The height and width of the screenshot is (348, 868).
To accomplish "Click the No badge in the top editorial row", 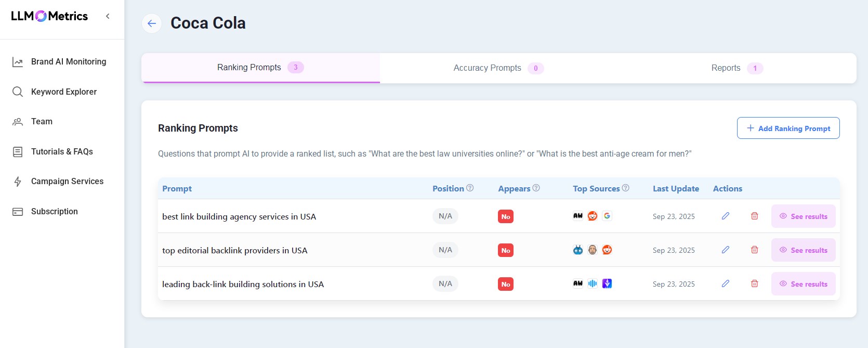I will point(506,251).
